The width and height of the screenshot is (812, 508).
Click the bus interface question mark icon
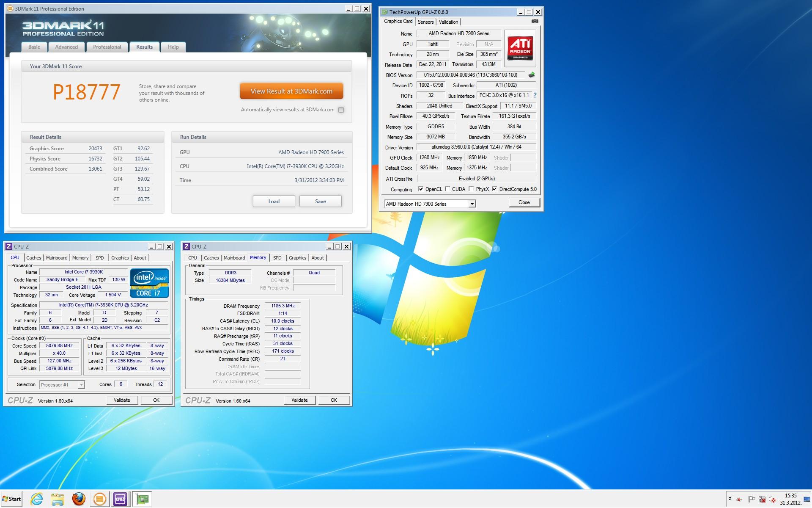point(535,96)
